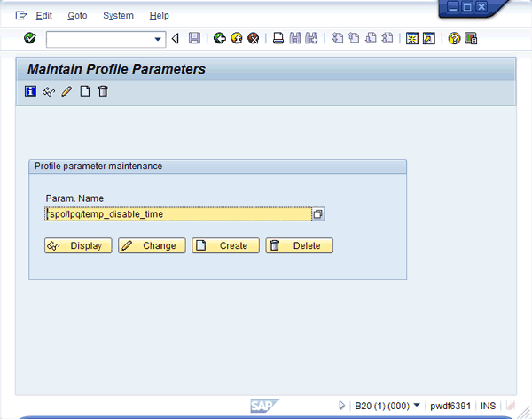Viewport: 532px width, 419px height.
Task: Click the Create New Session icon
Action: (412, 39)
